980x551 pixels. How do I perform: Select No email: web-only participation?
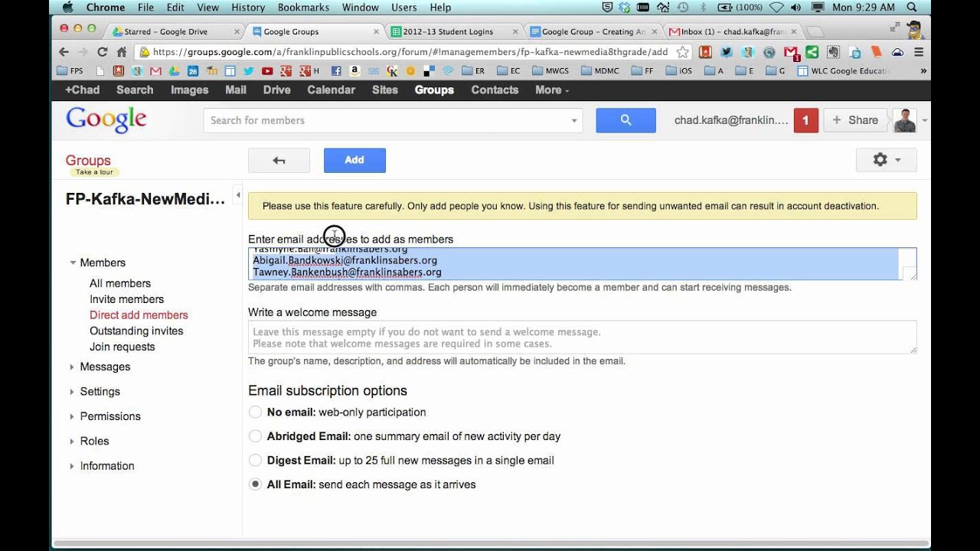tap(255, 412)
